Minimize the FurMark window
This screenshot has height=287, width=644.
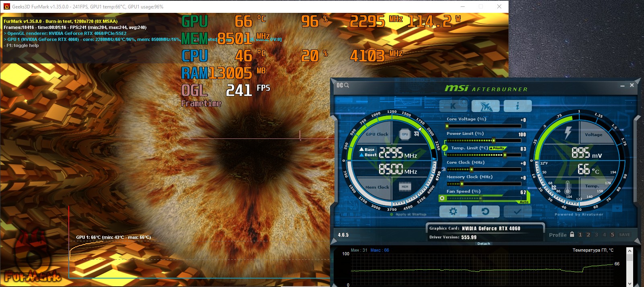tap(463, 6)
